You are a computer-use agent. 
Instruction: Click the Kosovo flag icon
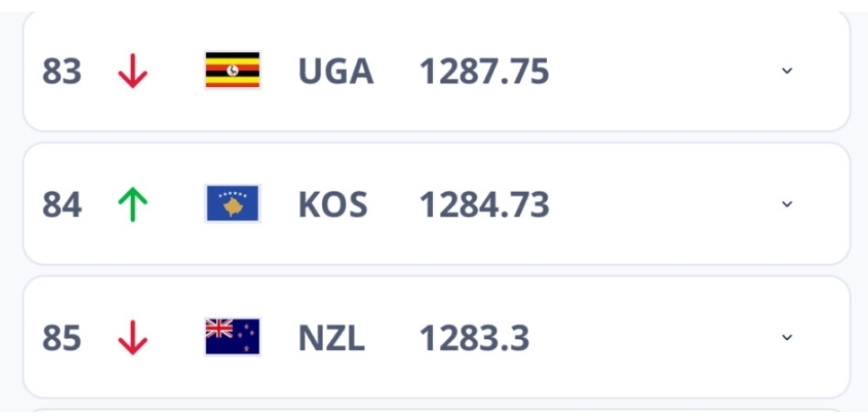[x=232, y=205]
